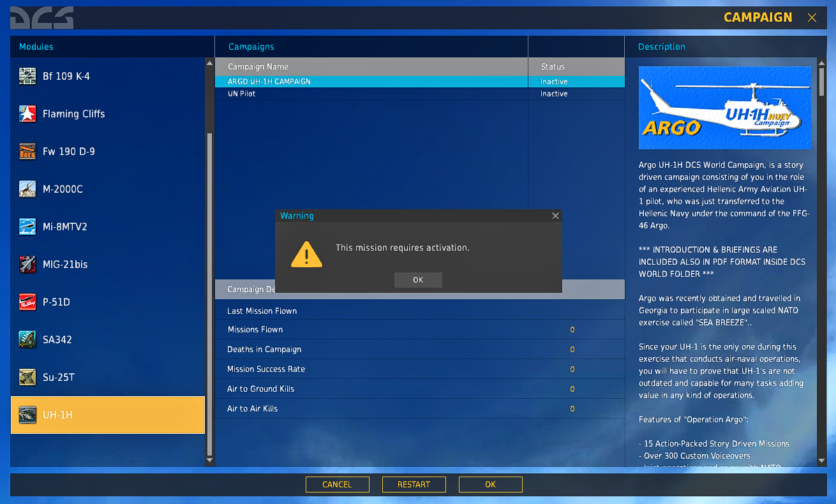Click the DCS logo in the header

(x=42, y=18)
